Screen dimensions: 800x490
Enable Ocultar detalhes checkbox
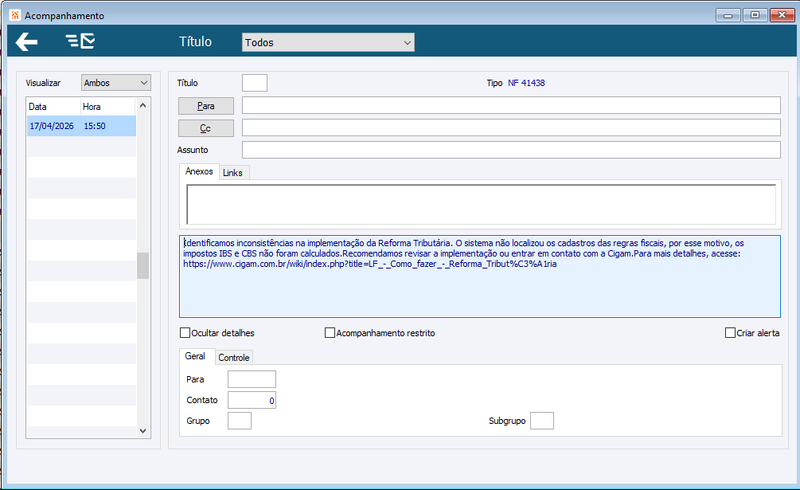click(185, 333)
